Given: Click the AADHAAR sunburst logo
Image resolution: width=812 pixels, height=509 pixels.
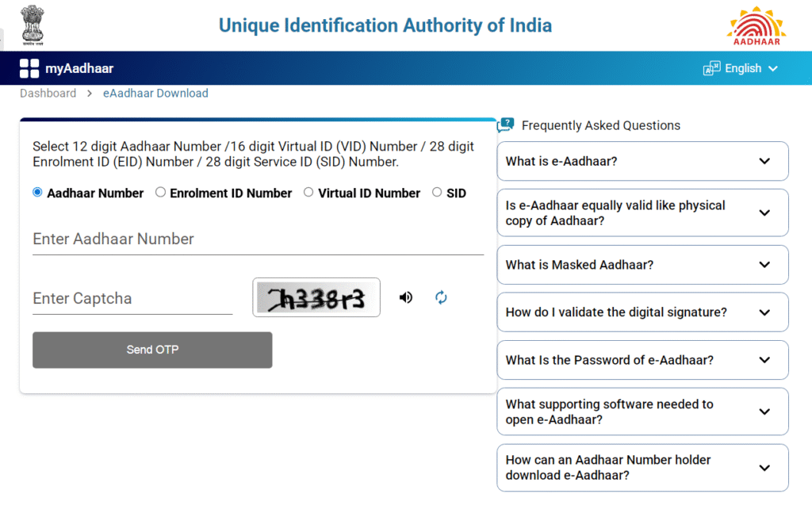Looking at the screenshot, I should 755,26.
